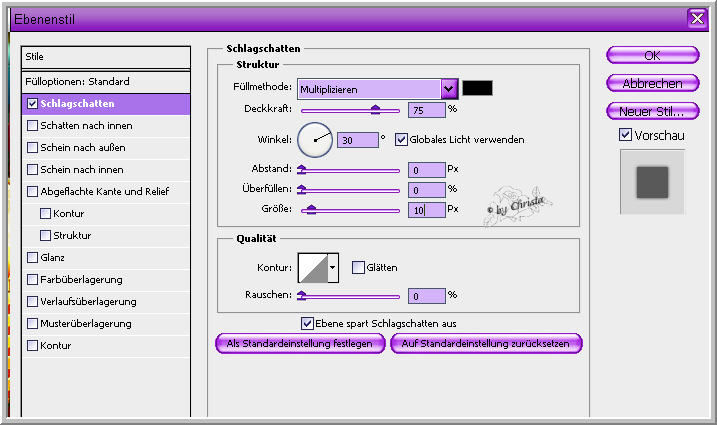Click the Winkel angle dial
The width and height of the screenshot is (717, 425).
coord(315,140)
